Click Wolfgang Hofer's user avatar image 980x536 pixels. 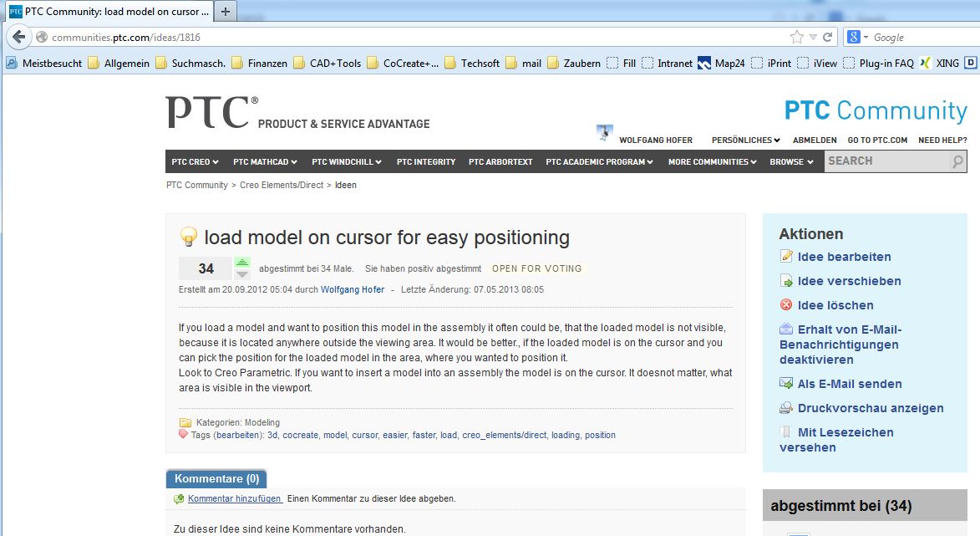[x=604, y=133]
